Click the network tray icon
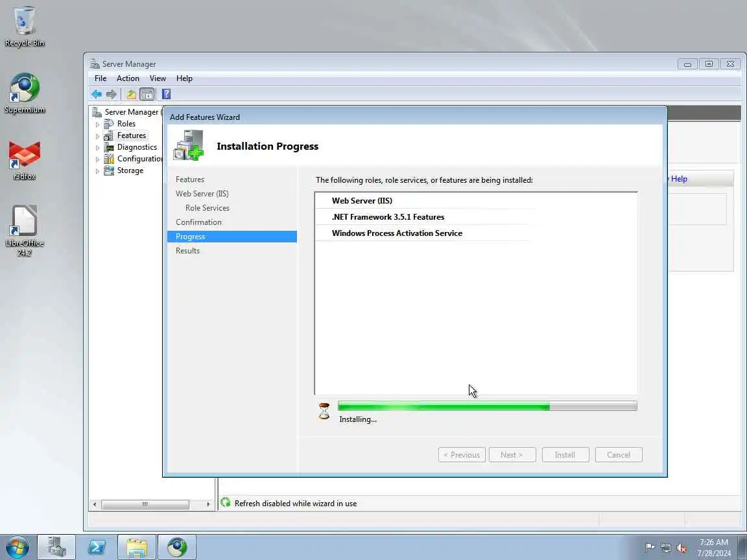 pos(665,548)
